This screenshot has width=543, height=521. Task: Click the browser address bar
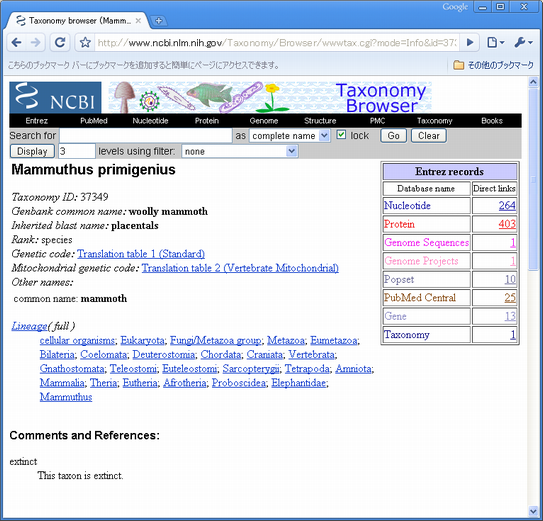(x=277, y=43)
